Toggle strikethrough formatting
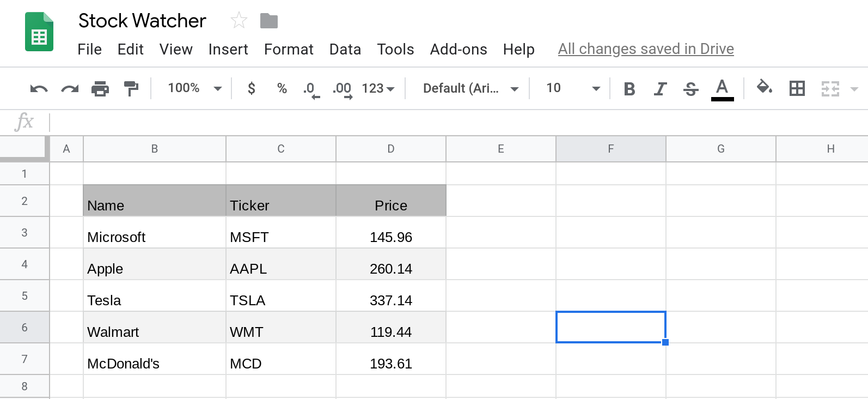Image resolution: width=868 pixels, height=399 pixels. pyautogui.click(x=690, y=89)
